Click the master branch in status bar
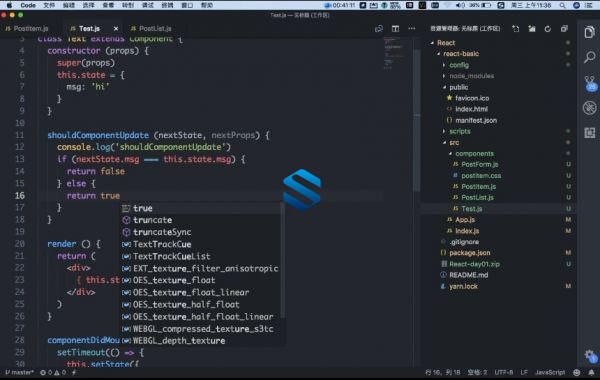Viewport: 600px width, 380px height. pyautogui.click(x=20, y=372)
